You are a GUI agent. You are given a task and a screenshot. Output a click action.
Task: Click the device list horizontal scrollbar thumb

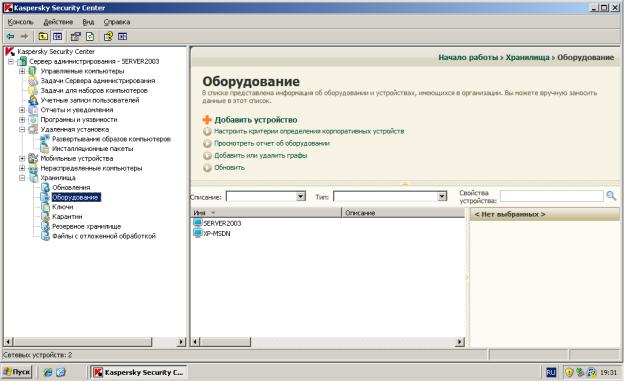click(225, 342)
